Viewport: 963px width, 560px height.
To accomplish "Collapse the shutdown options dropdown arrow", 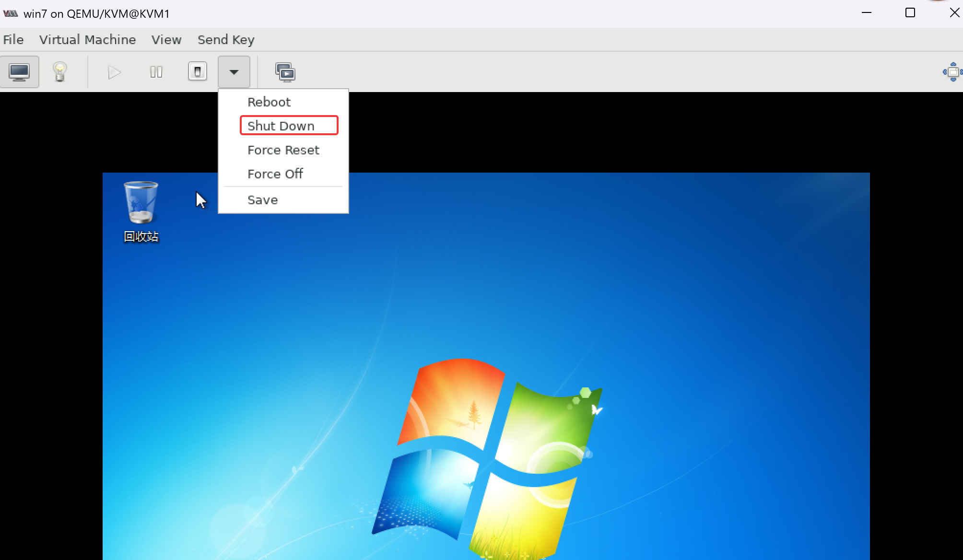I will [234, 72].
